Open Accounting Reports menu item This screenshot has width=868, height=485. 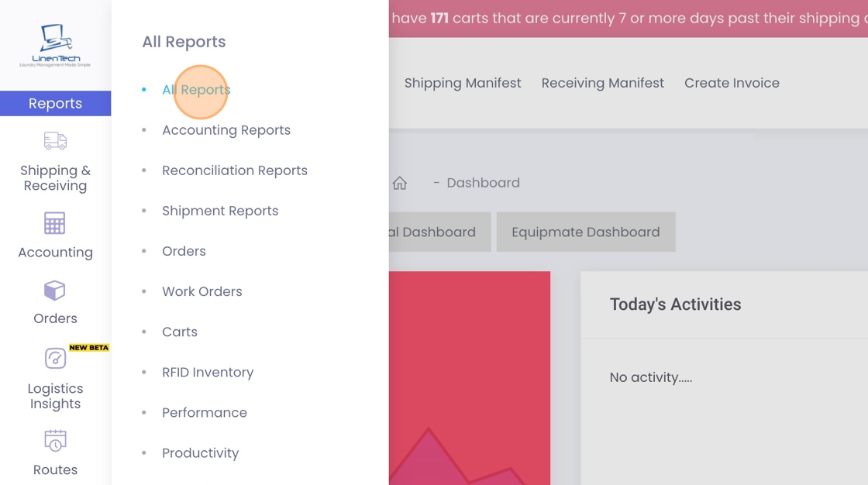226,130
